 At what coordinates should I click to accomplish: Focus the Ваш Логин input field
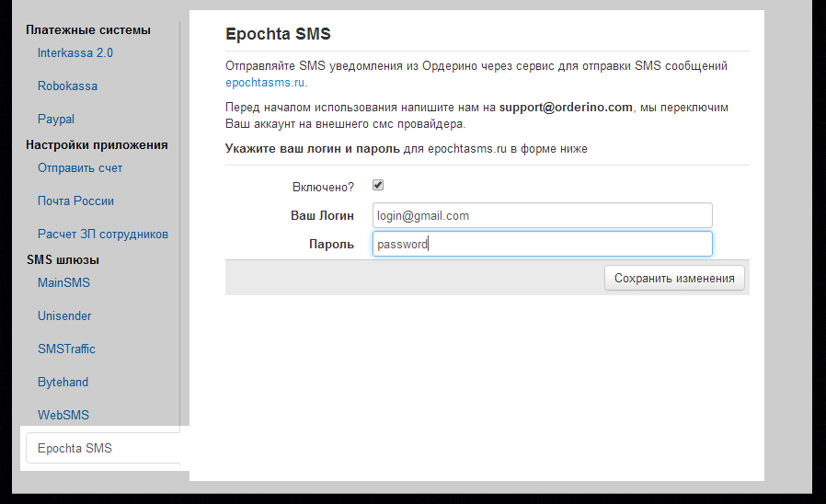(x=542, y=215)
